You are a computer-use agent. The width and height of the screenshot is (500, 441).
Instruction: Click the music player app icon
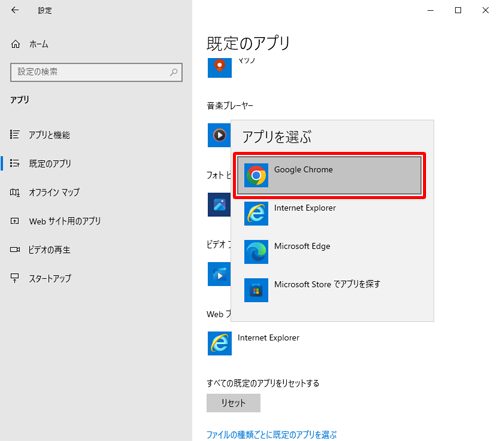pos(219,135)
